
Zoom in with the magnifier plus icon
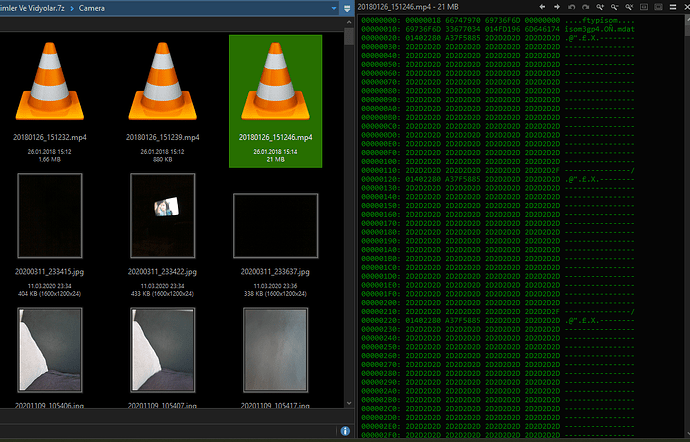(600, 7)
